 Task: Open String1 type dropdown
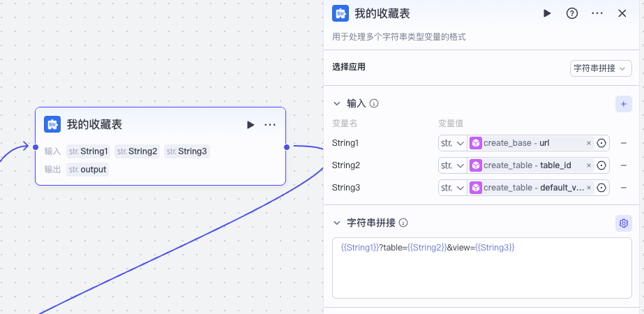coord(452,143)
